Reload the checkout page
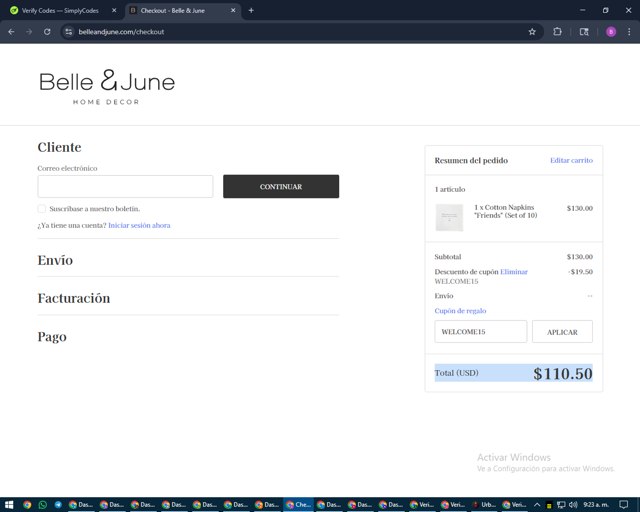The height and width of the screenshot is (512, 640). [47, 32]
